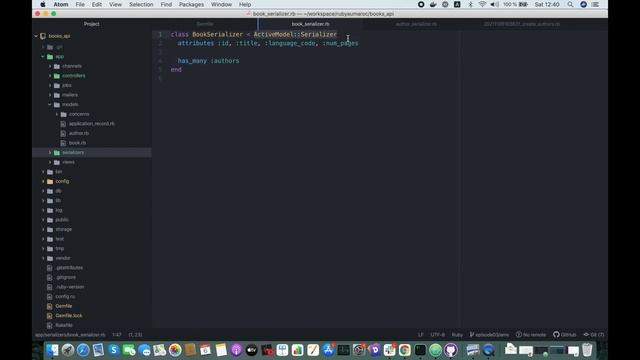640x360 pixels.
Task: Open the File menu
Action: point(80,4)
